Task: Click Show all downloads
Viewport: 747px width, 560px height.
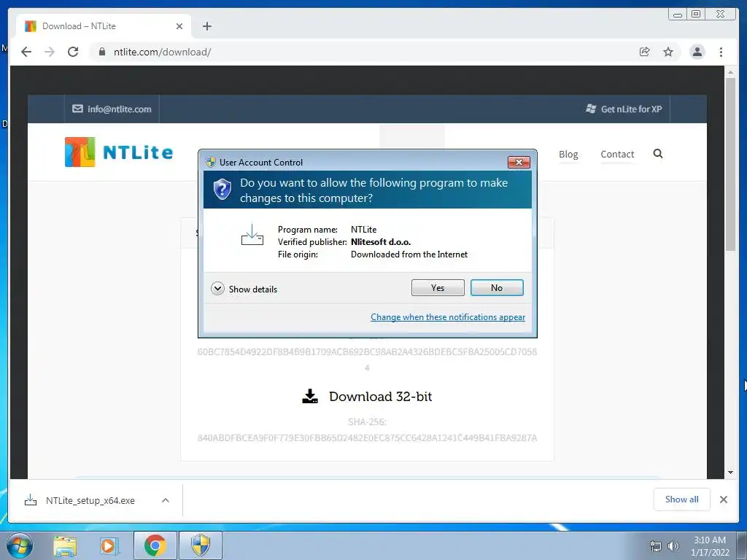Action: pyautogui.click(x=682, y=499)
